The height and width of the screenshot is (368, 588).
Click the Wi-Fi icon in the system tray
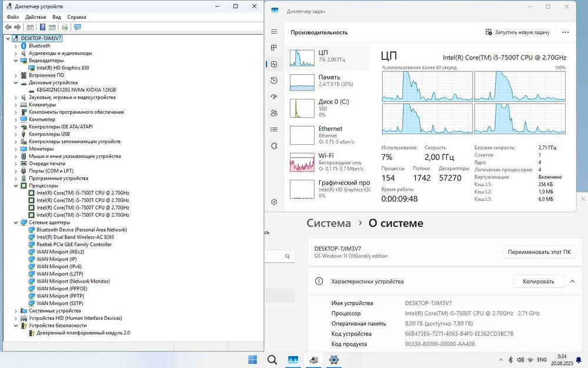click(x=530, y=360)
